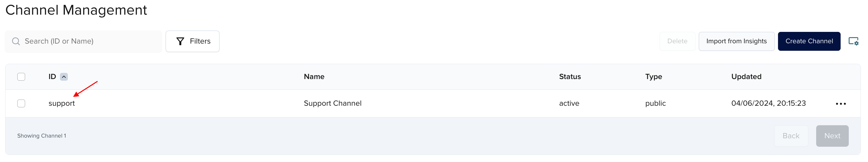Open the three-dot menu for support channel
This screenshot has width=868, height=162.
click(840, 104)
